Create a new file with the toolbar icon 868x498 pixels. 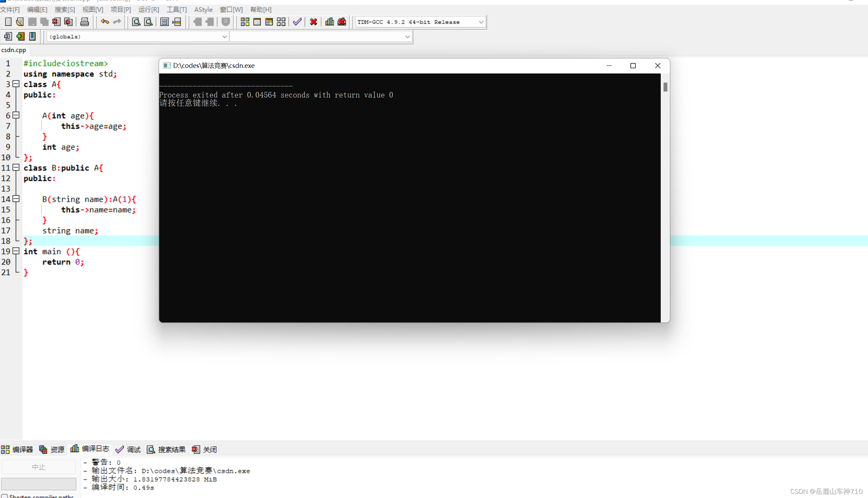tap(8, 22)
